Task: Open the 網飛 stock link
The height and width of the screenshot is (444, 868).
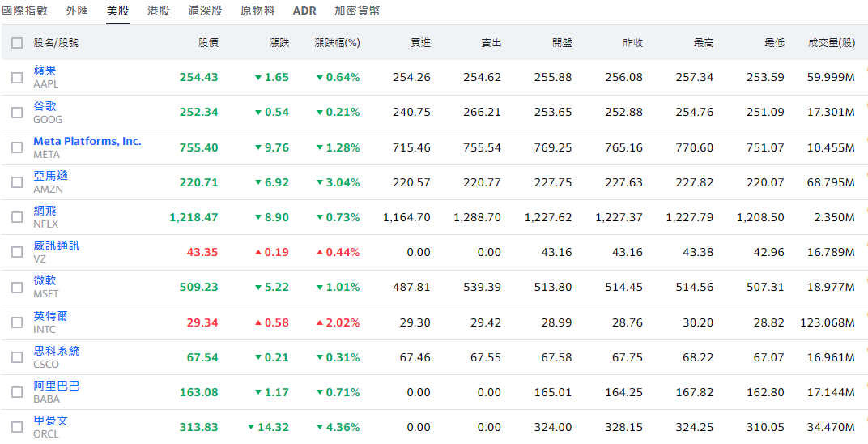Action: [x=45, y=211]
